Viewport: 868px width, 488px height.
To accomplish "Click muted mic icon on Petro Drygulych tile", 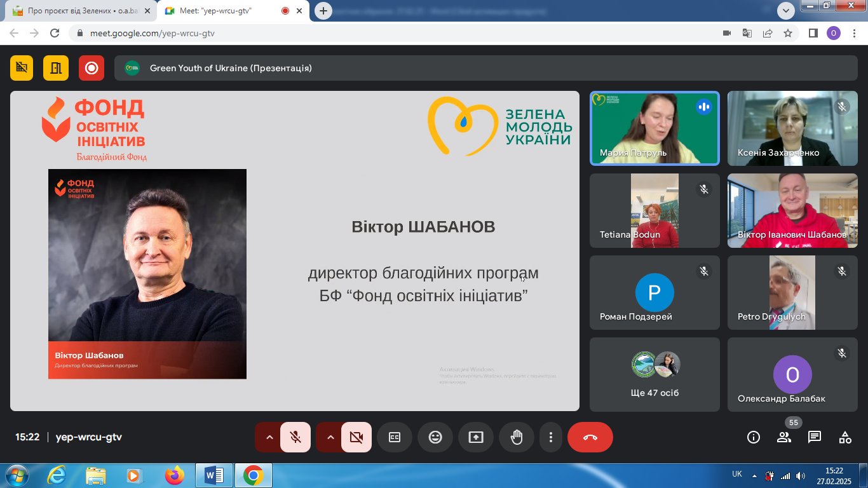I will [842, 271].
